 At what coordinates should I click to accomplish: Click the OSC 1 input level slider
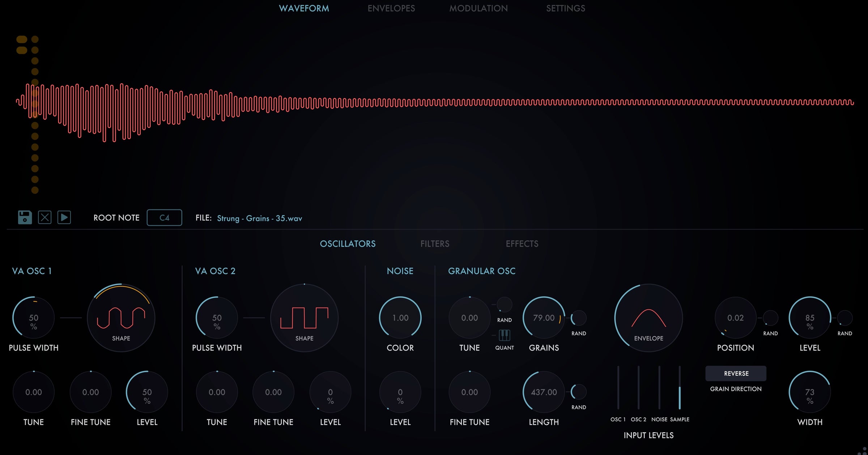point(618,387)
